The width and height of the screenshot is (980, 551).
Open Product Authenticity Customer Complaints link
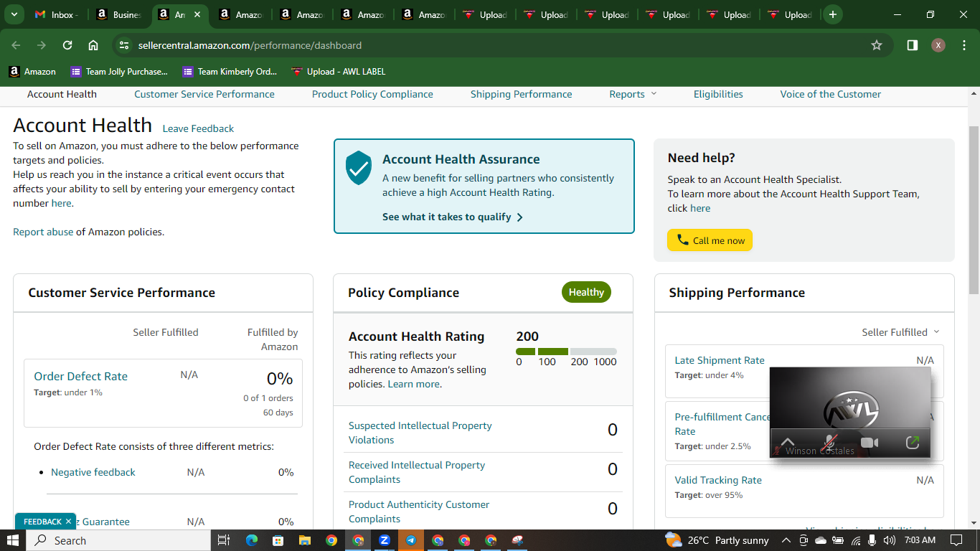coord(419,512)
